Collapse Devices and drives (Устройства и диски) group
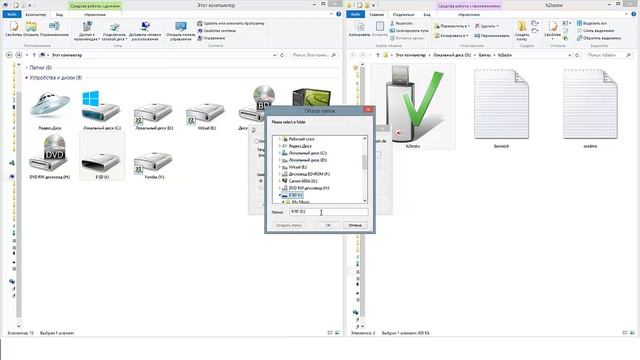This screenshot has width=640, height=360. point(27,78)
